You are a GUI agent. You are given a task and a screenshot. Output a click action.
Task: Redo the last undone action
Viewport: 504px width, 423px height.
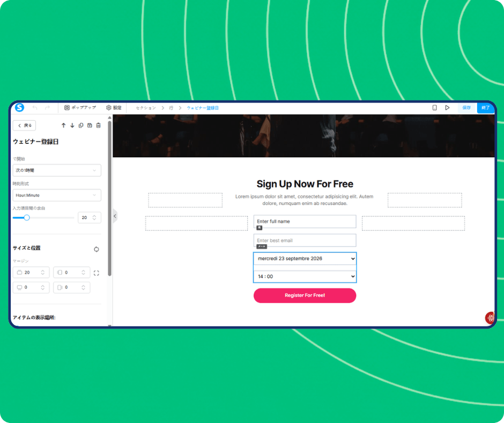[47, 108]
